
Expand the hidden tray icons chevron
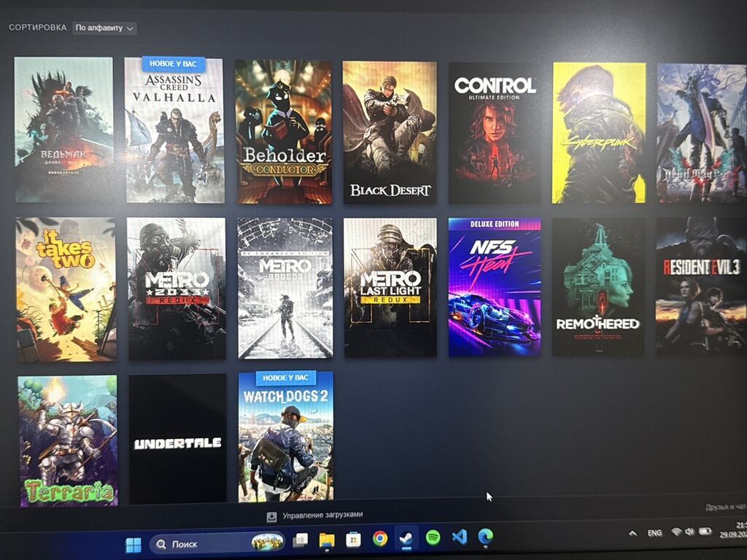632,534
